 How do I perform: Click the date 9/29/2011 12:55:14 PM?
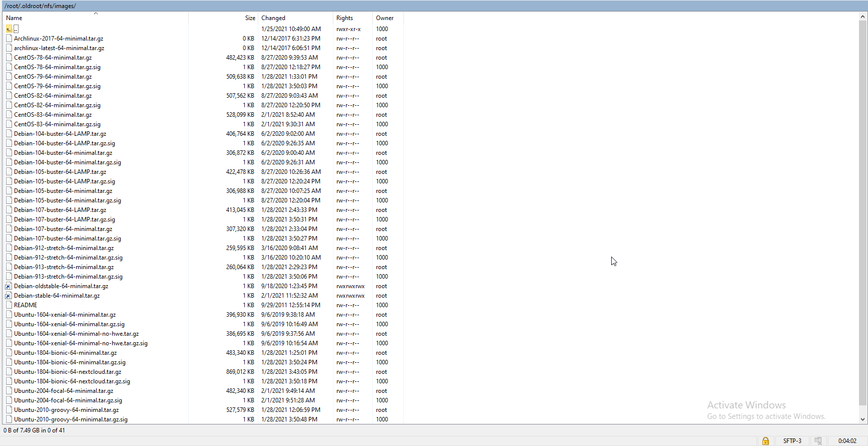coord(291,305)
